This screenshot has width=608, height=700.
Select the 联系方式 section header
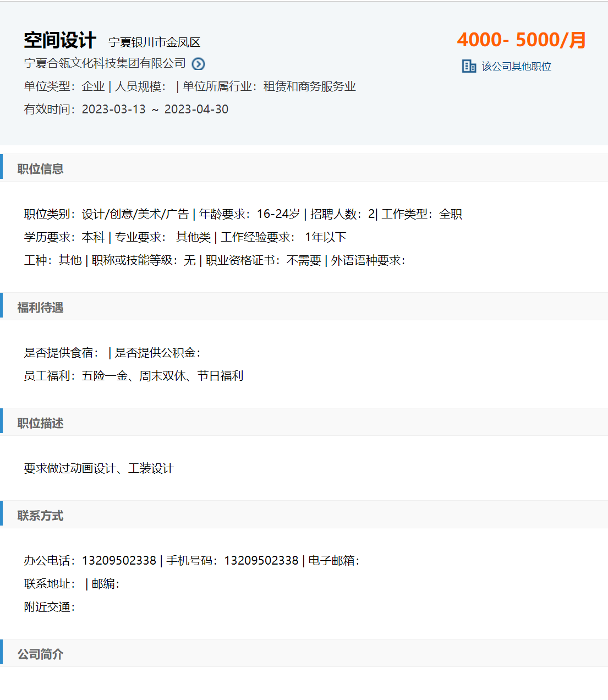coord(40,516)
